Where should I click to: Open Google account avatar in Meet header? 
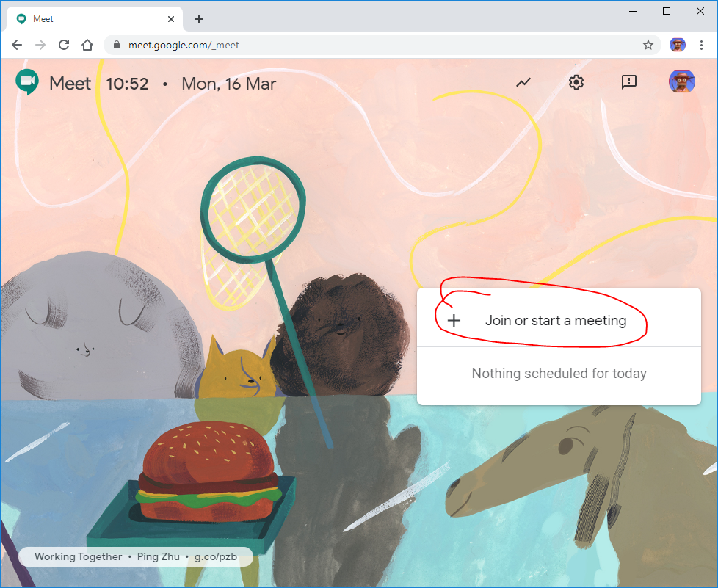point(681,82)
